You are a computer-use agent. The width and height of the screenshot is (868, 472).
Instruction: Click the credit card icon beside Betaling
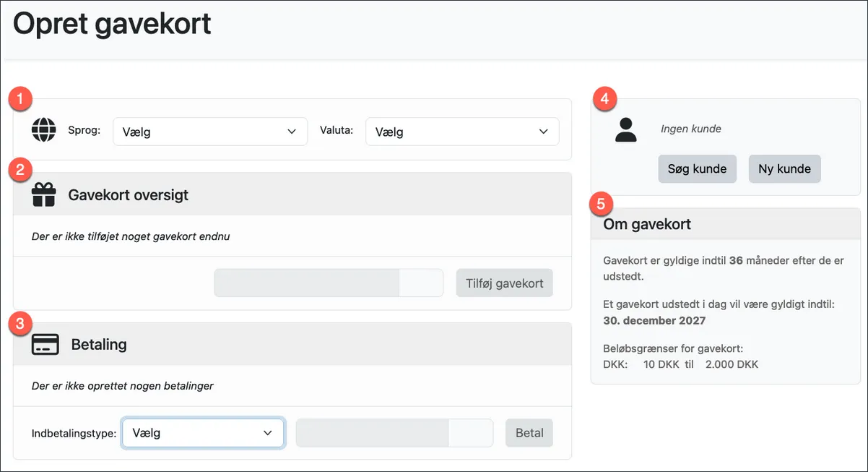tap(45, 344)
